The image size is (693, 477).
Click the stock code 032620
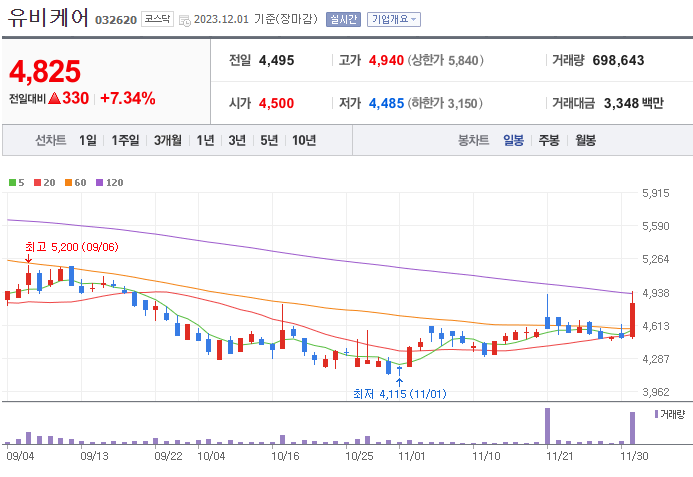click(116, 20)
